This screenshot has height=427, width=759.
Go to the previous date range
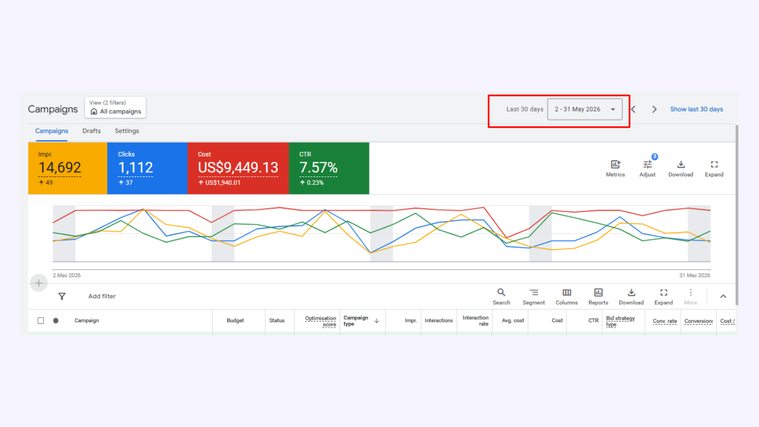634,109
